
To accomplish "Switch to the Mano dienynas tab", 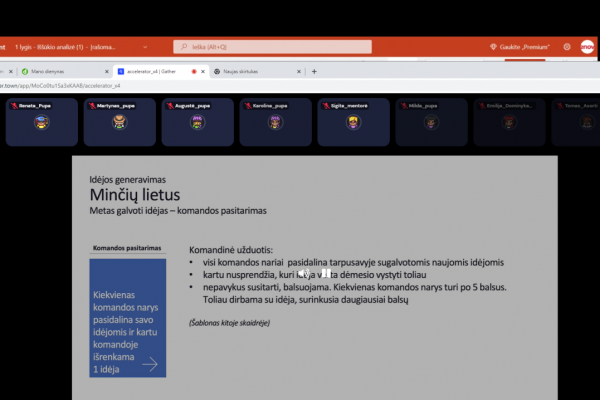I will click(64, 72).
